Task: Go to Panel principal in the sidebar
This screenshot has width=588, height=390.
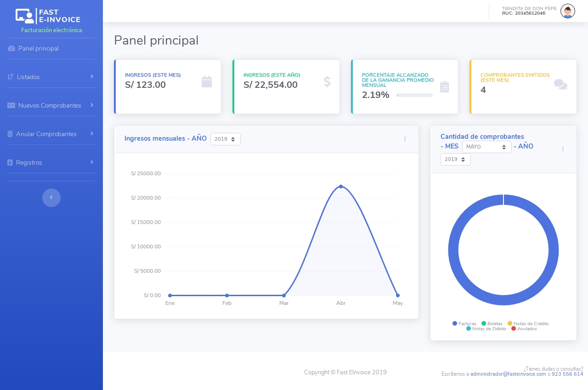Action: point(39,48)
